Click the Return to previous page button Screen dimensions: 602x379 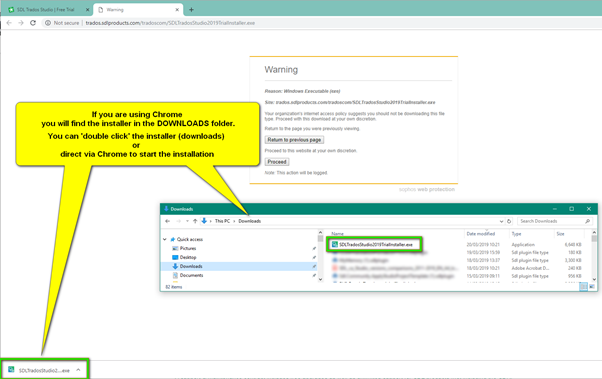point(294,140)
